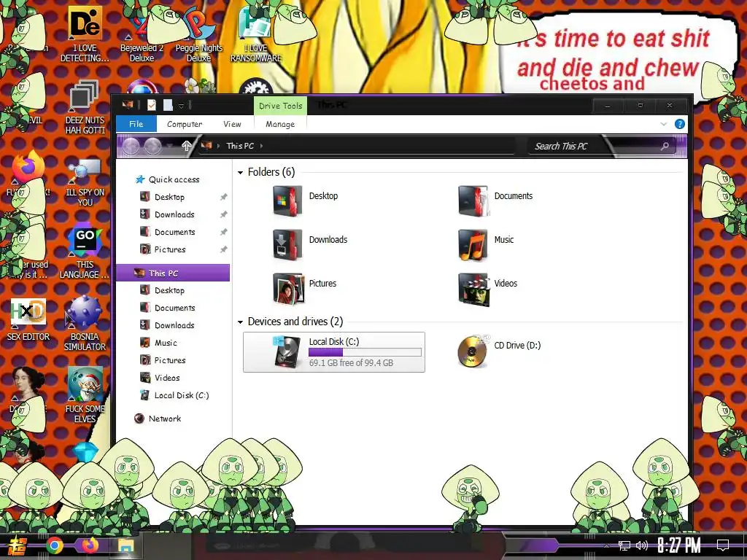
Task: Click the pin icon beside Quick access Pictures
Action: 223,249
